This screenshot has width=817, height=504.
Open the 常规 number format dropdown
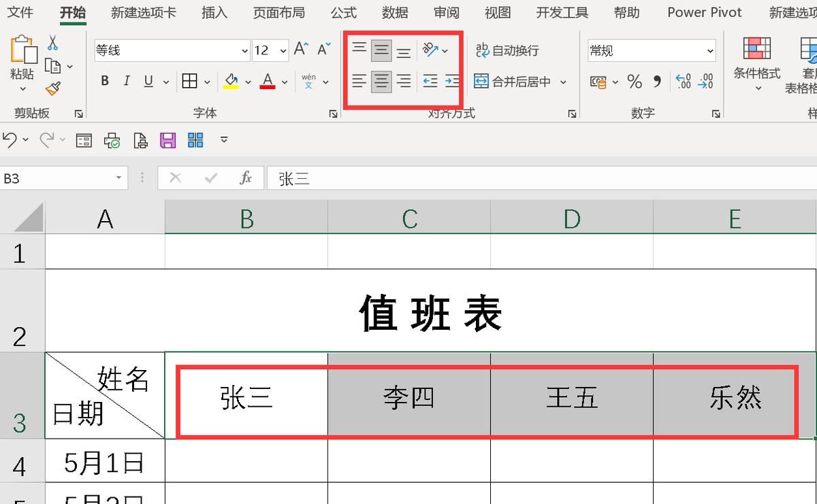712,50
